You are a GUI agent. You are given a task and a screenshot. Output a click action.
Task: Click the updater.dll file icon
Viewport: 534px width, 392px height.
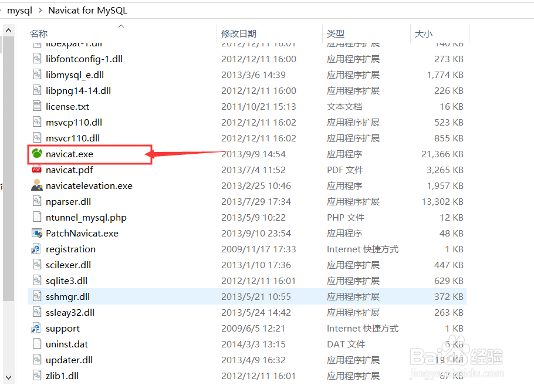point(37,359)
